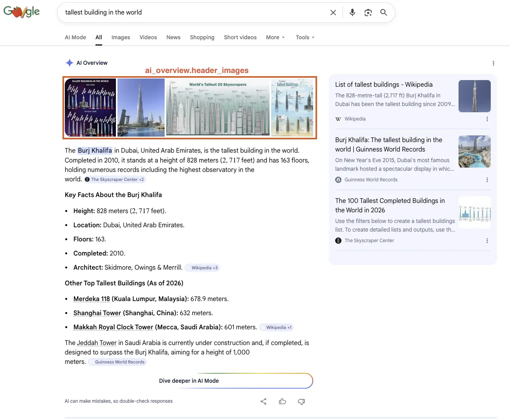Viewport: 510px width, 420px height.
Task: Click the AI Overview label text
Action: (x=92, y=63)
